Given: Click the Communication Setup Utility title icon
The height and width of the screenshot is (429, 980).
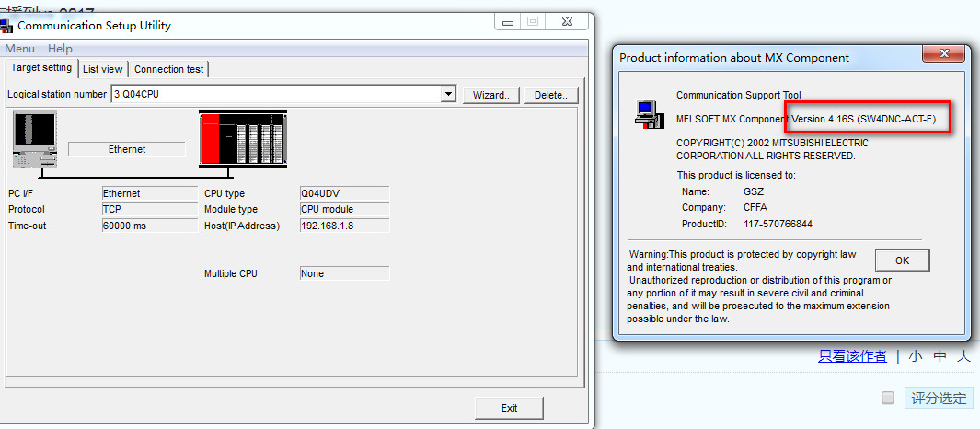Looking at the screenshot, I should 7,26.
